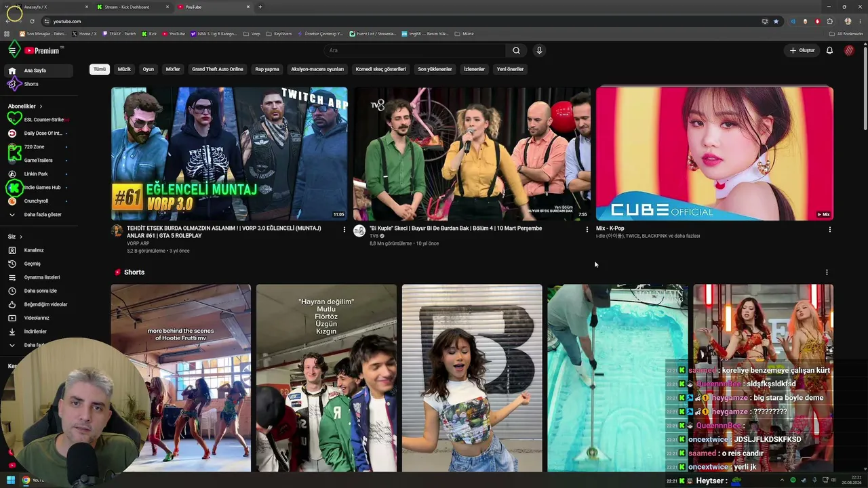This screenshot has height=488, width=868.
Task: Bookmark this page with the star
Action: tap(776, 21)
